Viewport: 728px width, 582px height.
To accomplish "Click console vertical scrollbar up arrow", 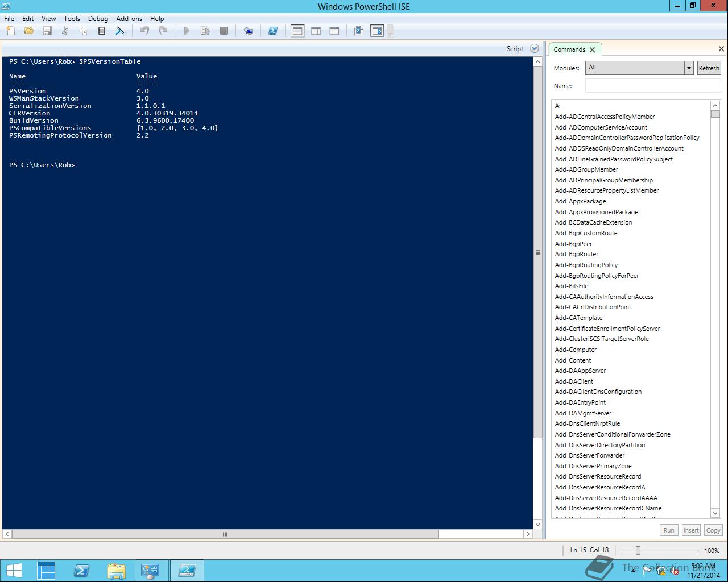I will (538, 62).
